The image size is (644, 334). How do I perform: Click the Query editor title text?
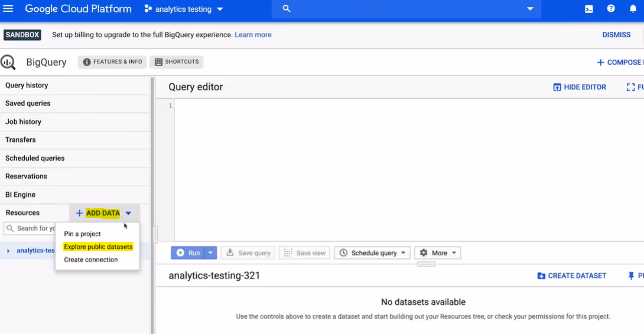click(196, 87)
